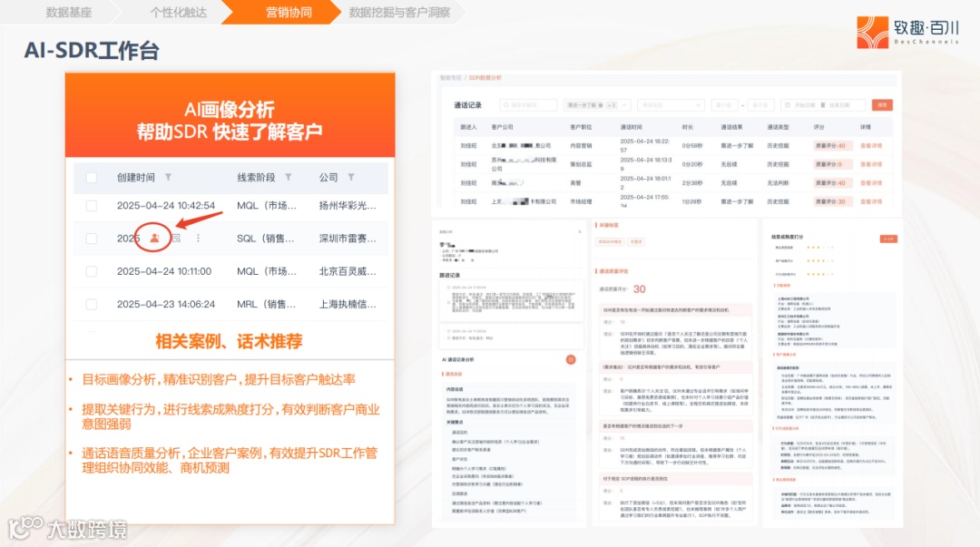
Task: Open the 线索阶段 column filter funnel
Action: (x=289, y=178)
